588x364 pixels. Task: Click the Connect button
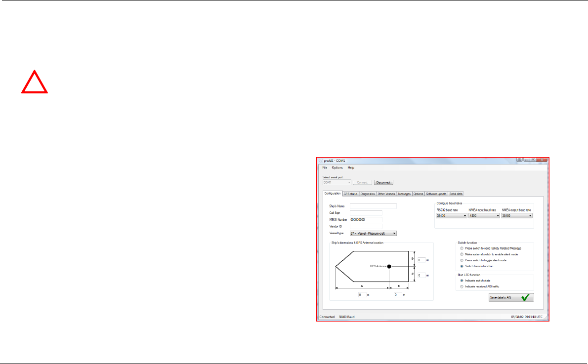(x=362, y=183)
